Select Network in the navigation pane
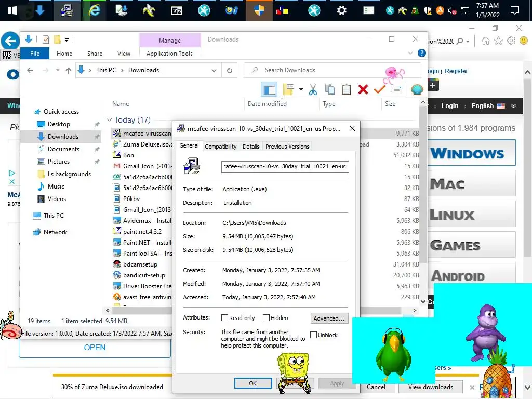This screenshot has width=532, height=399. [55, 232]
